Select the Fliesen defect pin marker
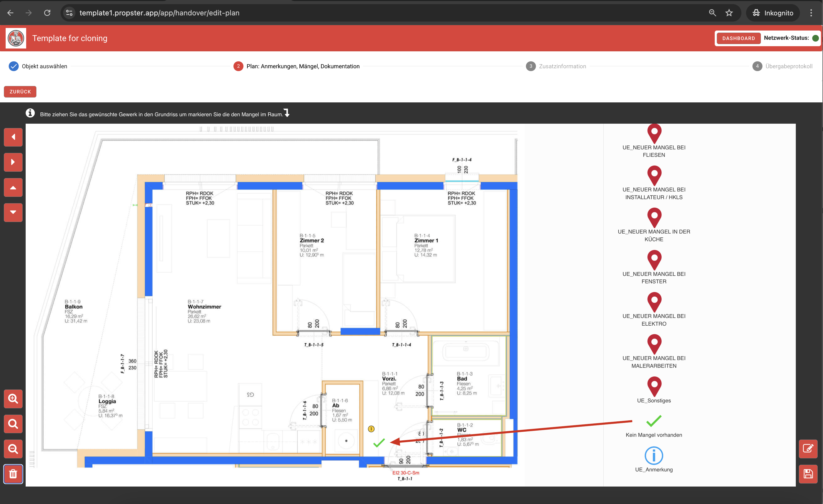Viewport: 823px width, 504px height. tap(654, 133)
